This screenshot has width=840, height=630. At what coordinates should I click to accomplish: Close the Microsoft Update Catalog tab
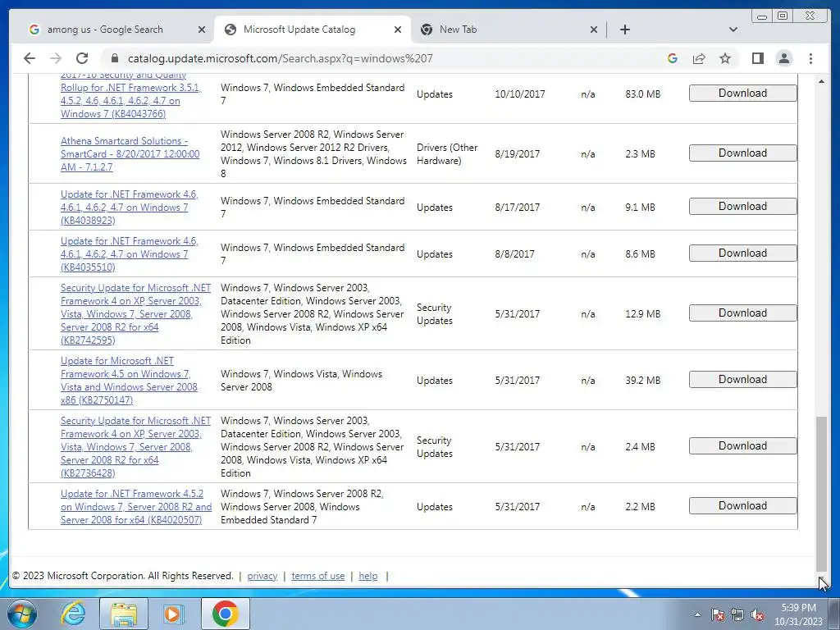coord(398,30)
